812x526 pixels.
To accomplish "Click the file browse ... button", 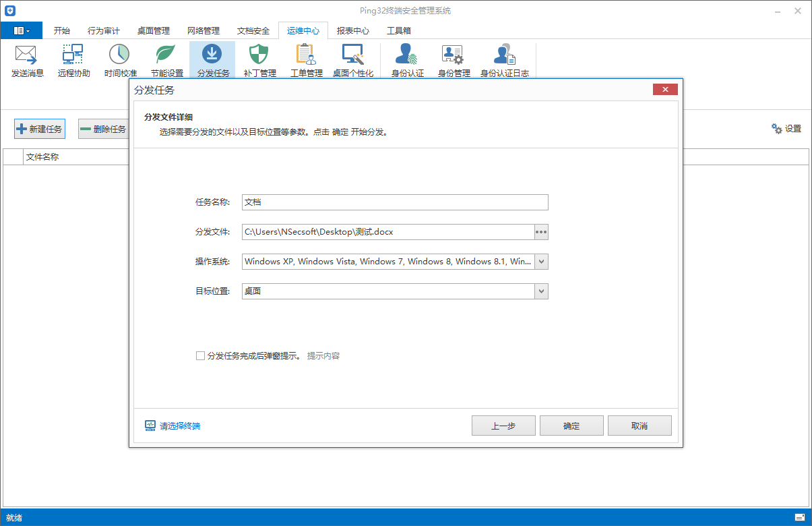I will (x=541, y=231).
